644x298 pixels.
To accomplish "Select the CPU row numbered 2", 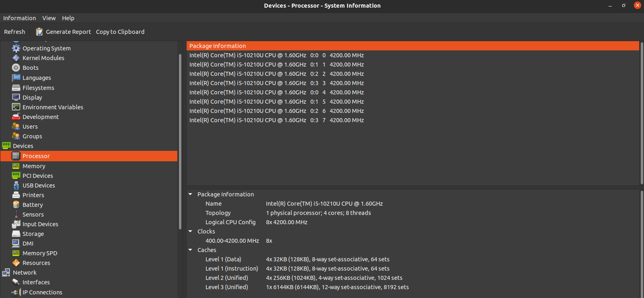I will [413, 74].
